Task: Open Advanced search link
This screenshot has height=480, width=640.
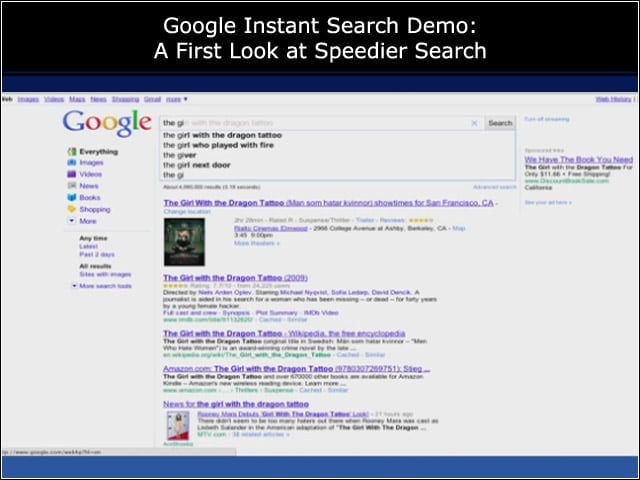Action: tap(495, 187)
